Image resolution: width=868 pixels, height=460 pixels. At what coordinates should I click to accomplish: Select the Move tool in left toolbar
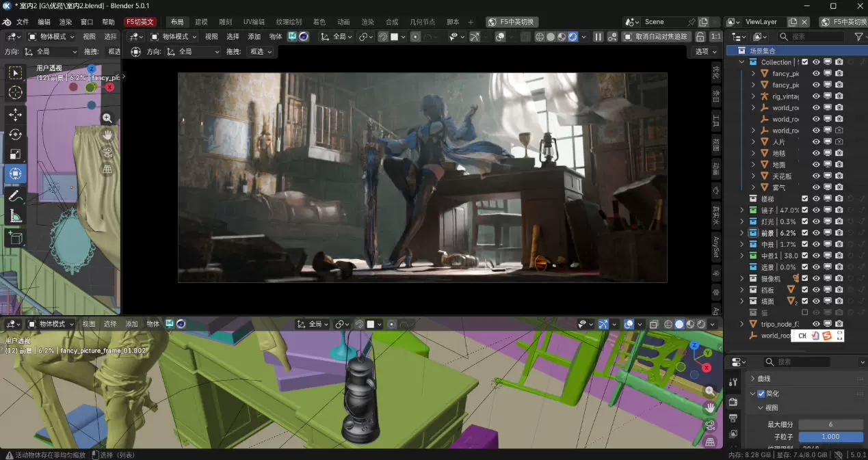pyautogui.click(x=15, y=115)
